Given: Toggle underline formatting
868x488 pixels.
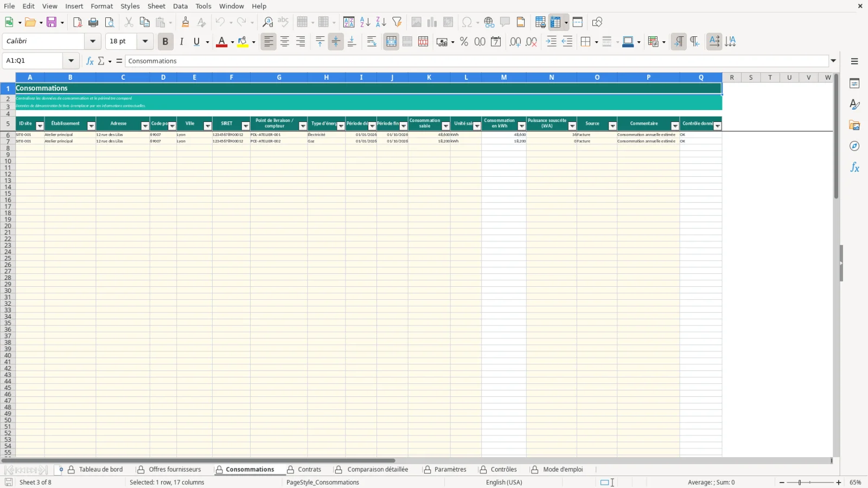Looking at the screenshot, I should pyautogui.click(x=196, y=42).
